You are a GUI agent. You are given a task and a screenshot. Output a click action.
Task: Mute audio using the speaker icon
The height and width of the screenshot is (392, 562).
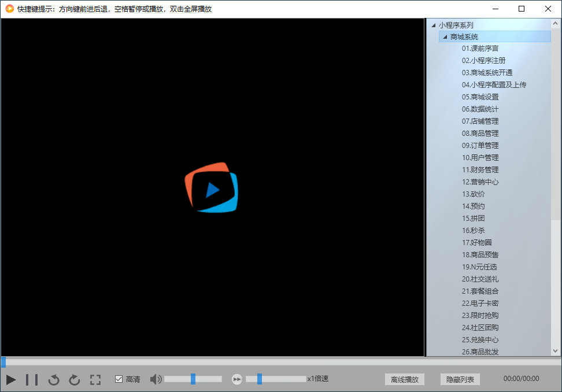point(156,379)
